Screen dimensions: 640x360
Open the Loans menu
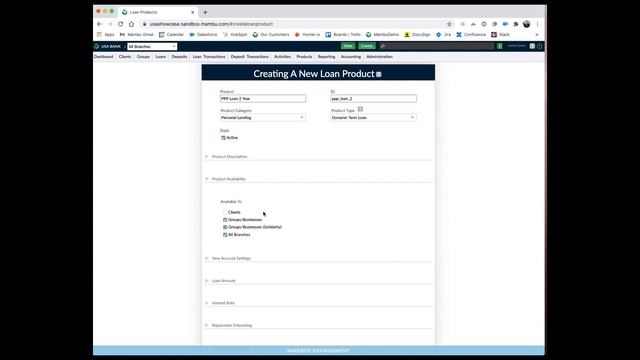[160, 57]
